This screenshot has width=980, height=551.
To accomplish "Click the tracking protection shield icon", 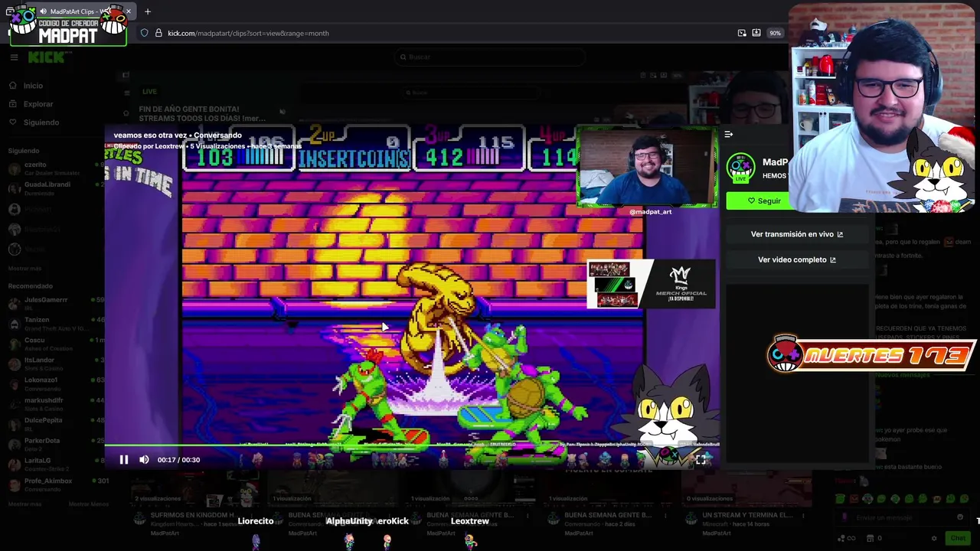I will click(144, 33).
